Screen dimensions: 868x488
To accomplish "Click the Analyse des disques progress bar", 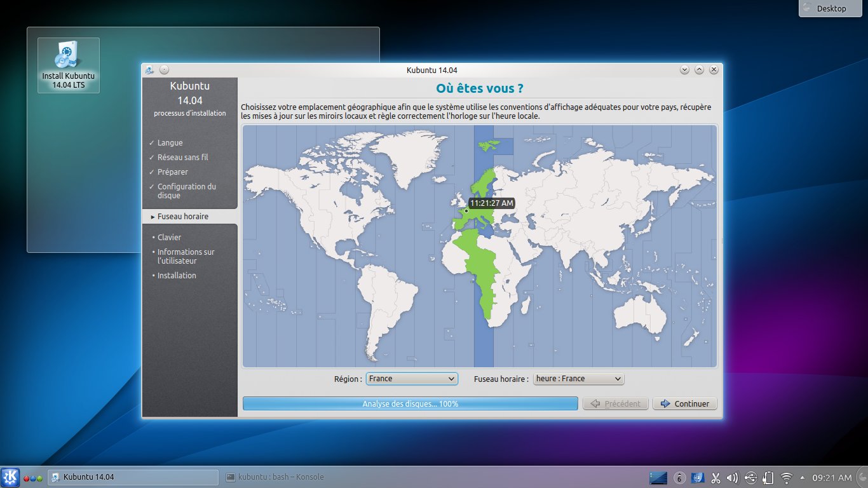I will coord(410,403).
